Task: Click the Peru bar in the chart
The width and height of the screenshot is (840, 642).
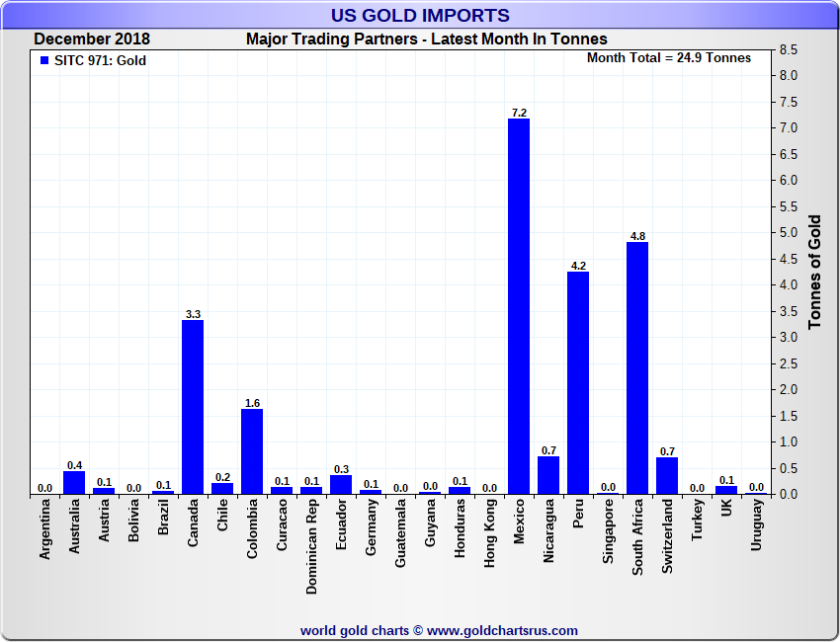Action: point(578,383)
